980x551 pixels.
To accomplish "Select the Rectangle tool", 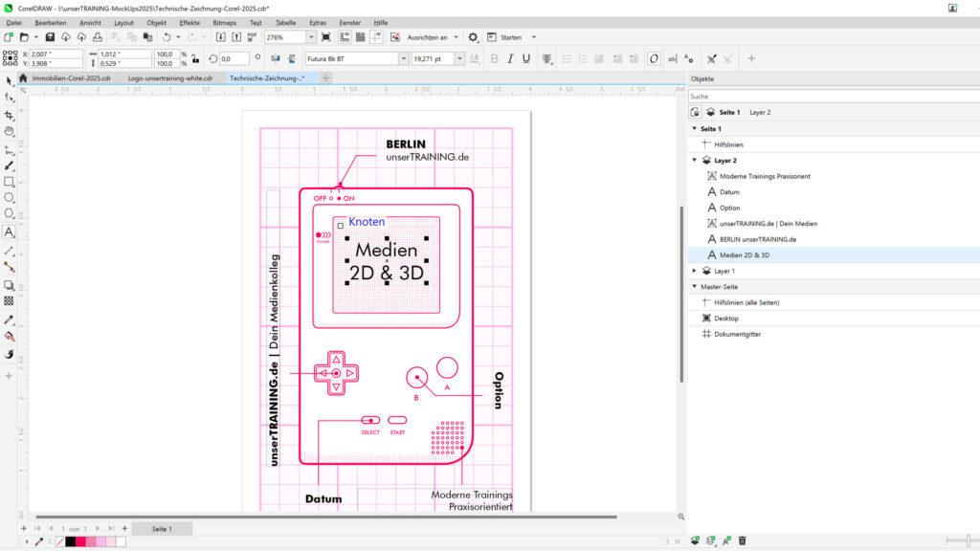I will point(9,182).
